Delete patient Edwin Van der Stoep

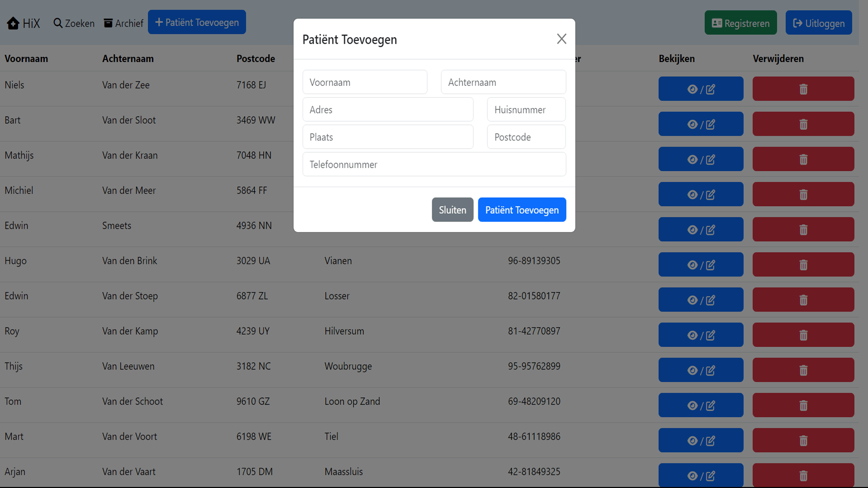coord(803,300)
